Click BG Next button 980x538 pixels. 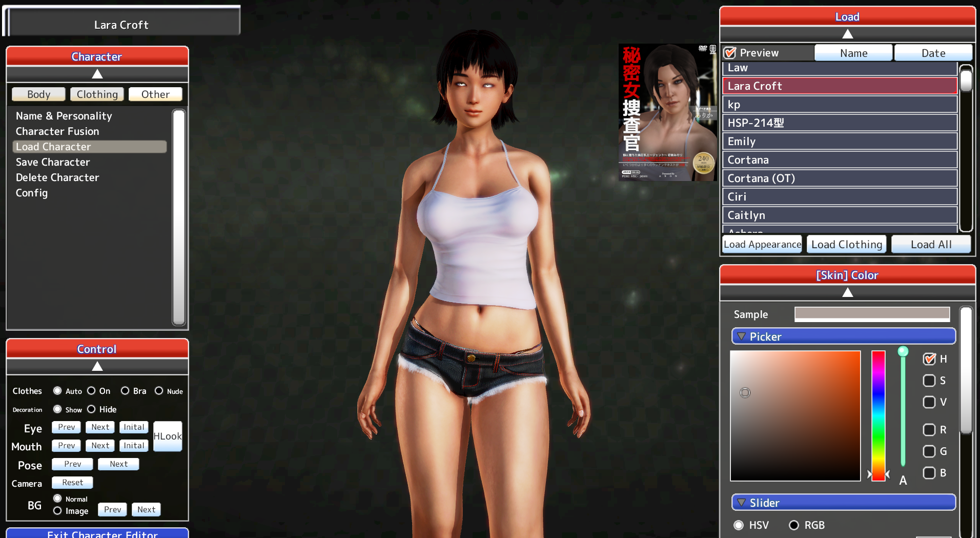[x=147, y=509]
